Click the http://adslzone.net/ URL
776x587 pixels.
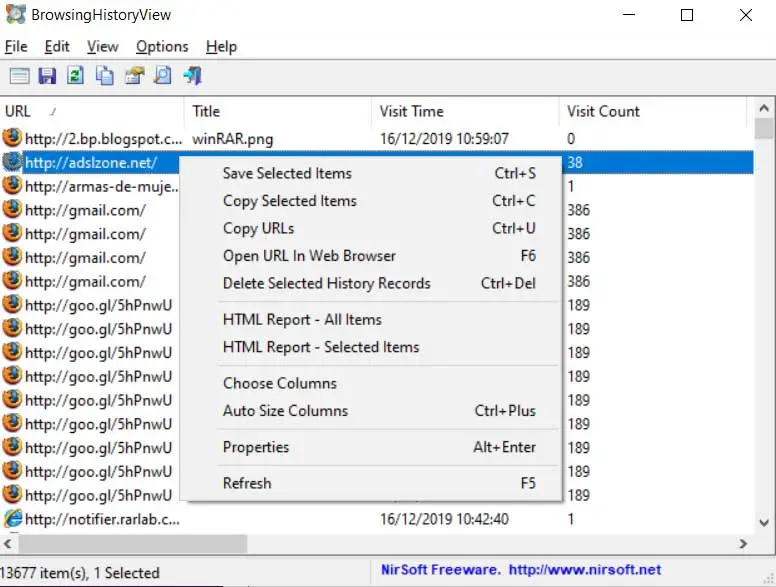[x=91, y=163]
